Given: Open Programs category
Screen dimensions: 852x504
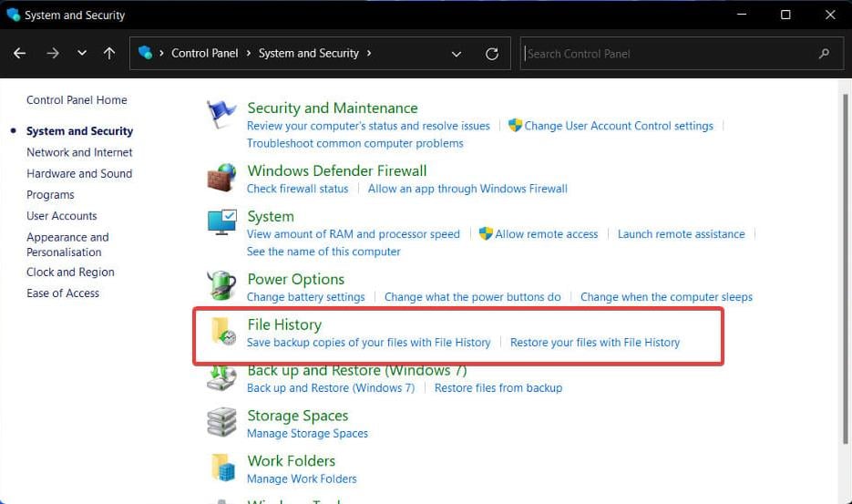Looking at the screenshot, I should (50, 195).
